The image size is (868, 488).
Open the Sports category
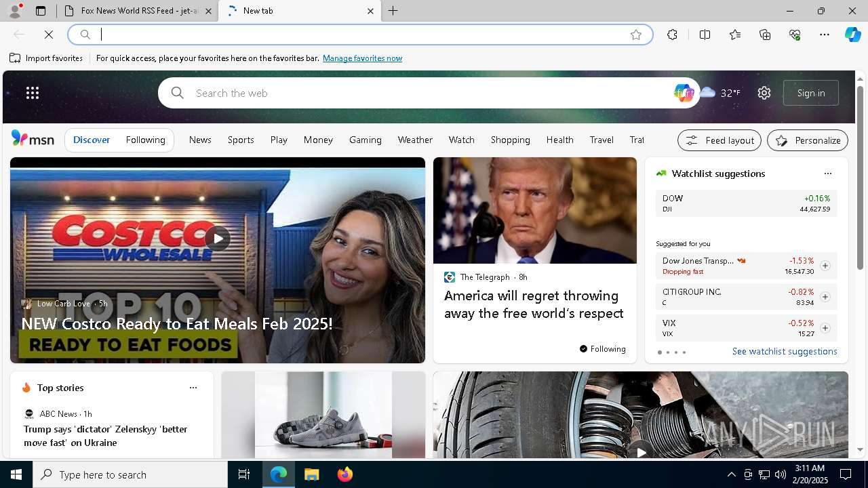(241, 140)
